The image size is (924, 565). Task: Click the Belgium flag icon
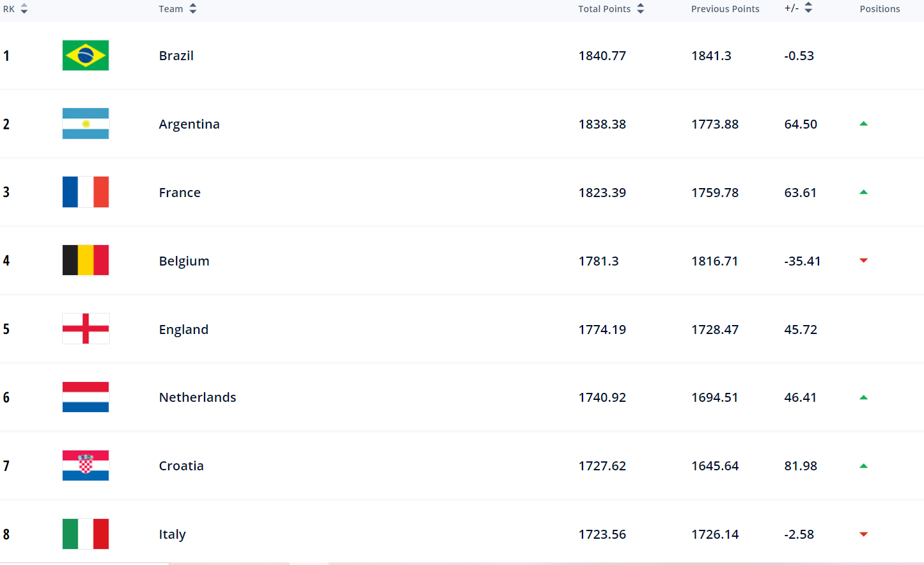(x=86, y=260)
